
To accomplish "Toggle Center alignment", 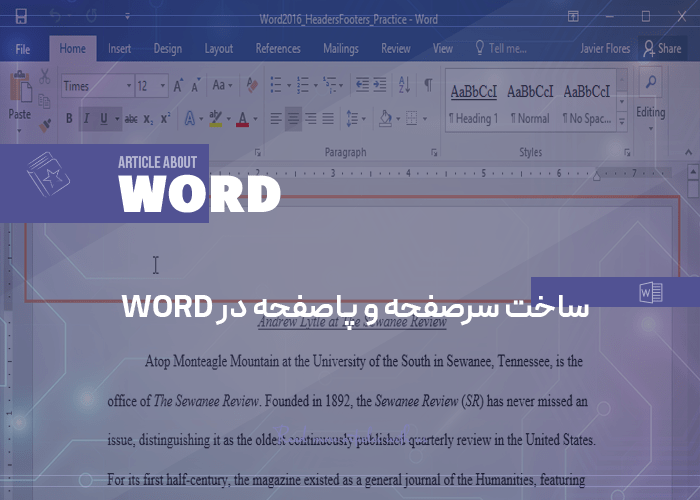I will click(x=293, y=119).
